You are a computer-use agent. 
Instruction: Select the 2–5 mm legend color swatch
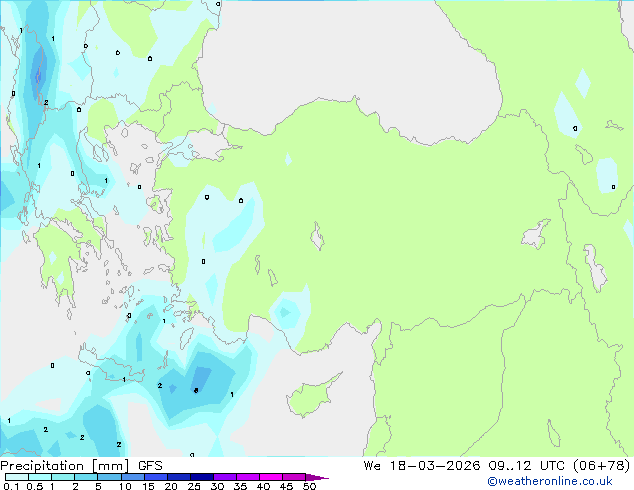[x=86, y=477]
